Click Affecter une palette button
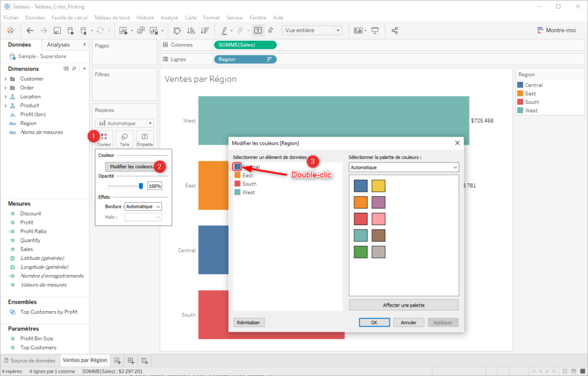Viewport: 588px width, 376px height. 404,305
